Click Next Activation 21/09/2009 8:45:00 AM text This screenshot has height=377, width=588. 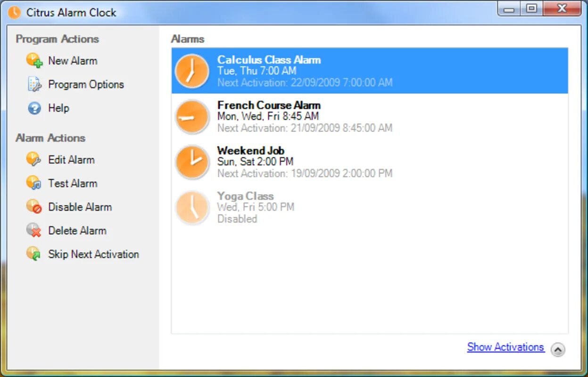click(305, 128)
